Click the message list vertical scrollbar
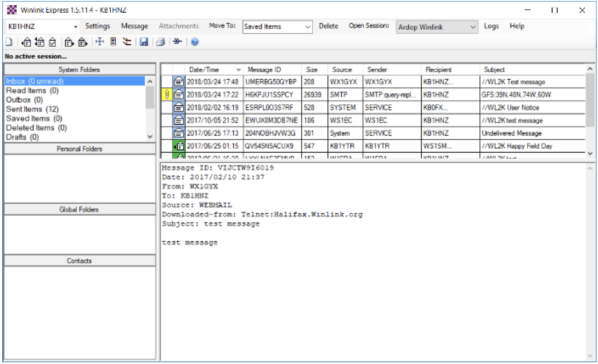 tap(590, 111)
